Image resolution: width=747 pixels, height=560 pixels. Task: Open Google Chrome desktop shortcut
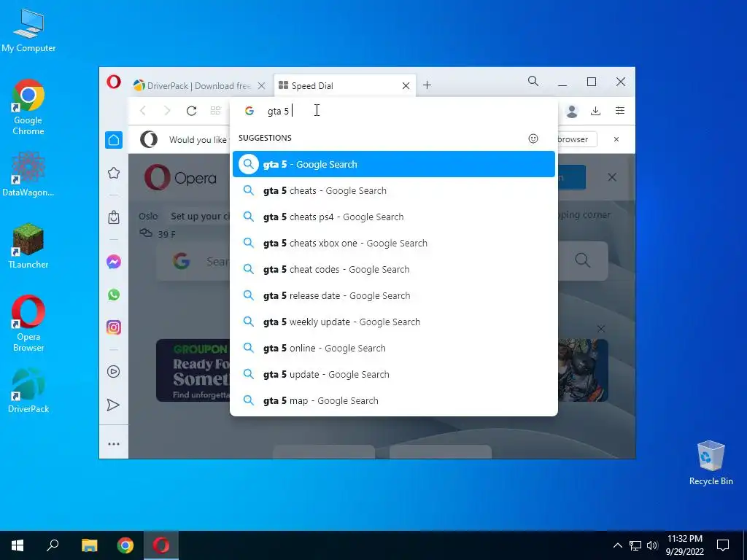(x=28, y=108)
